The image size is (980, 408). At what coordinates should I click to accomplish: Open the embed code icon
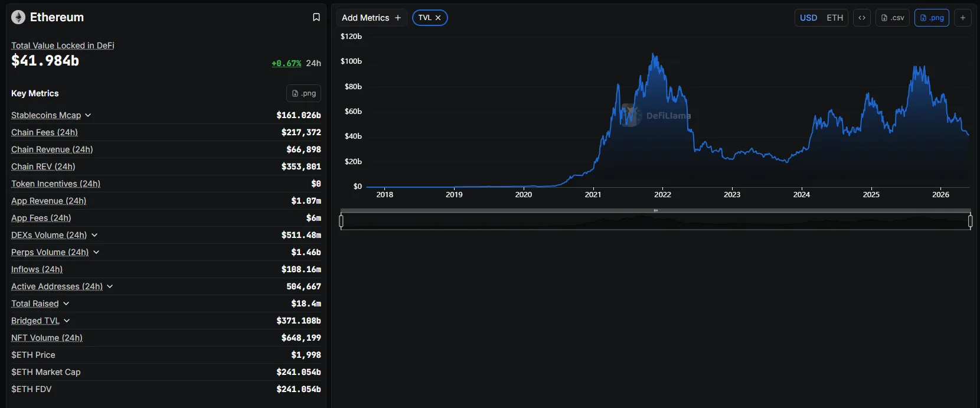coord(862,18)
